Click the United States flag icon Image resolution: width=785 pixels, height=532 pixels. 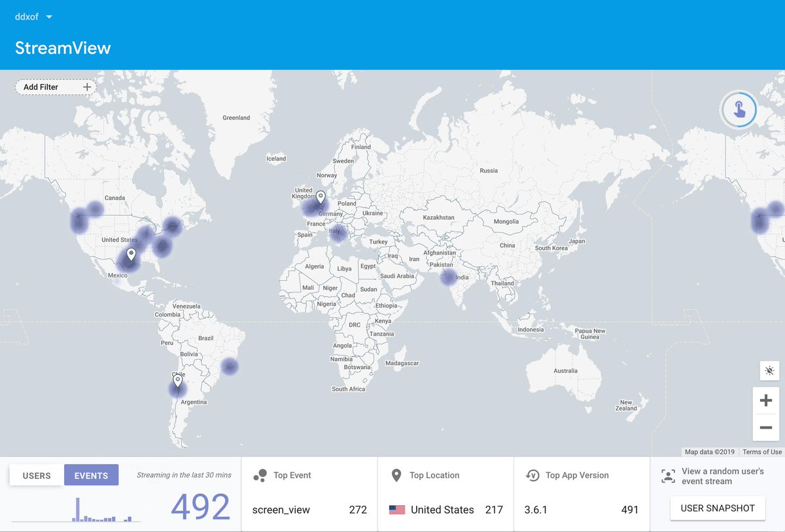pyautogui.click(x=397, y=510)
